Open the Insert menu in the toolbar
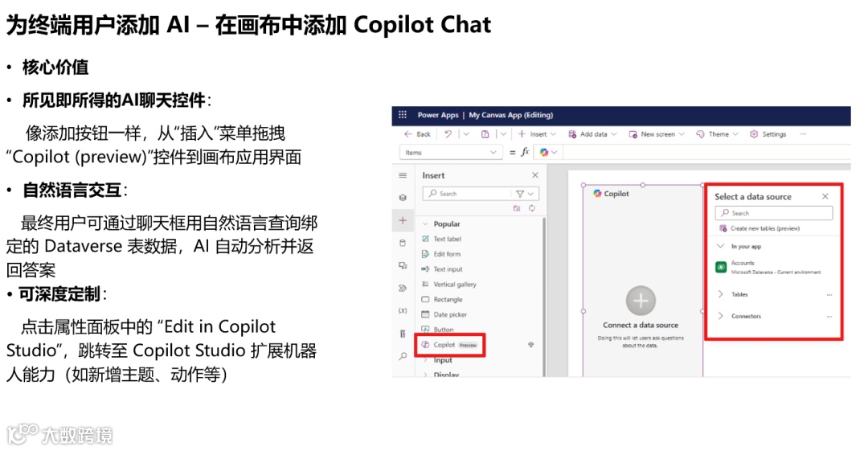The width and height of the screenshot is (868, 451). (537, 134)
